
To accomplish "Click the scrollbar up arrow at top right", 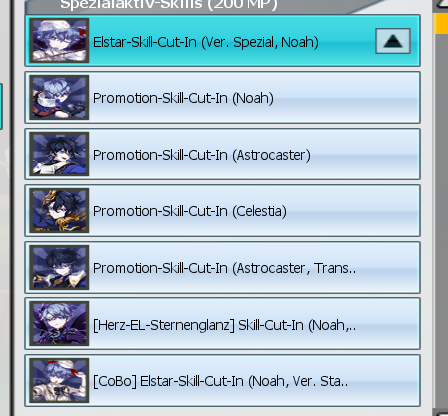I will (x=442, y=4).
